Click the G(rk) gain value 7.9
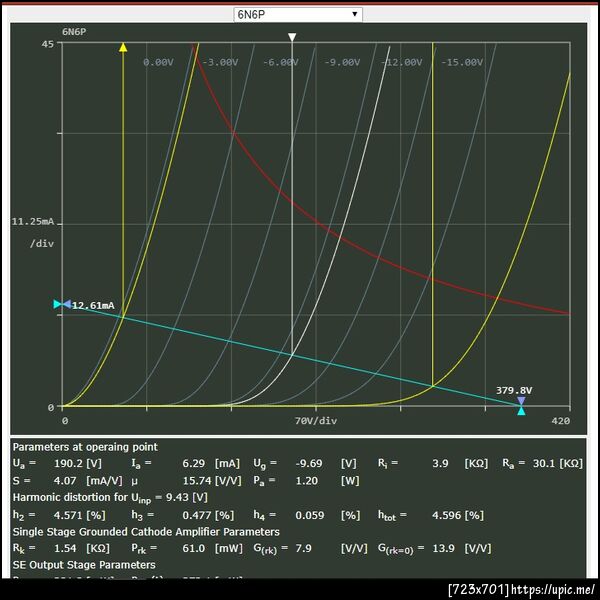Viewport: 600px width, 600px height. point(303,548)
